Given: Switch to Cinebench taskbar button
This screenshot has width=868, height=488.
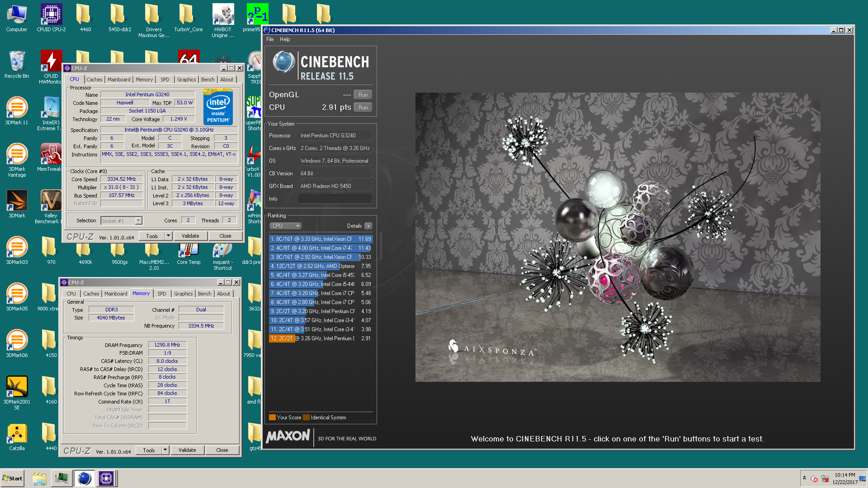Looking at the screenshot, I should pyautogui.click(x=84, y=479).
